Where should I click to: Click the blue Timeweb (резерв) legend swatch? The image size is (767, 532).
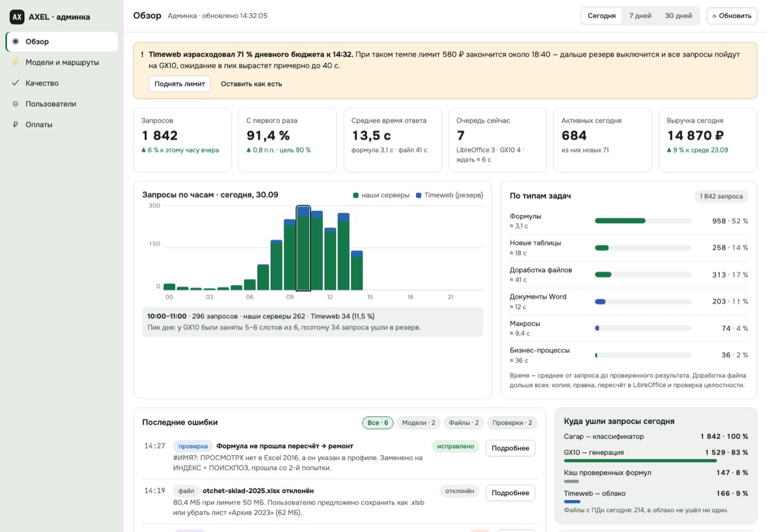click(418, 195)
